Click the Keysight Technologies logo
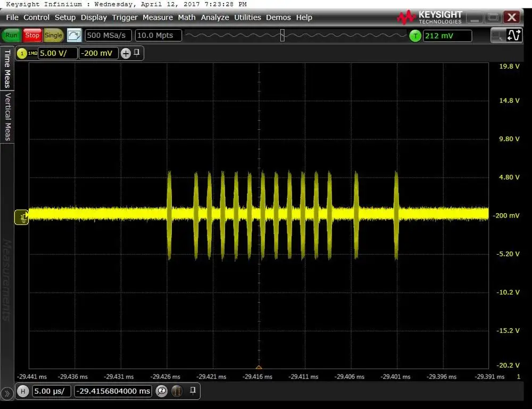The height and width of the screenshot is (409, 532). coord(429,18)
